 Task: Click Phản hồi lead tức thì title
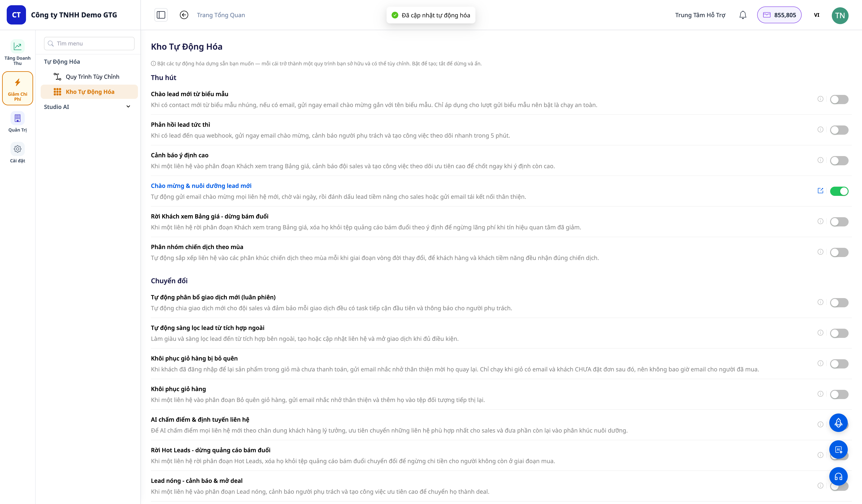point(180,124)
